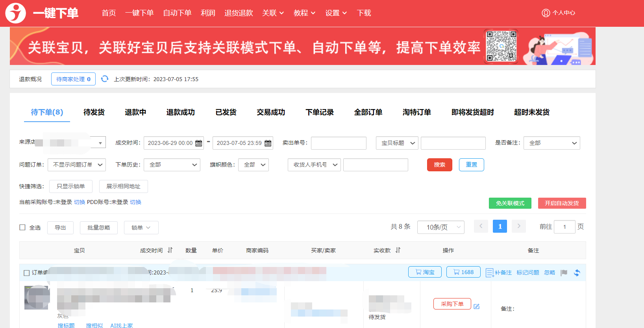Switch to the 退款中 tab
Image resolution: width=644 pixels, height=328 pixels.
pyautogui.click(x=135, y=112)
